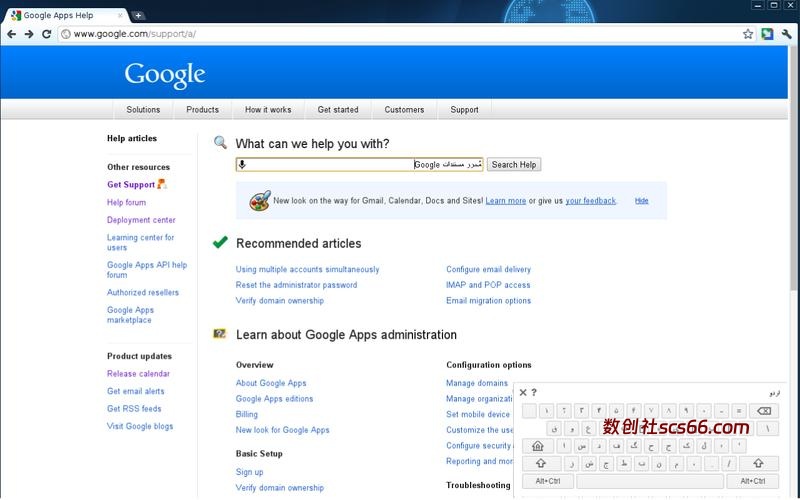Close the on-screen Urdu keyboard
Viewport: 800px width, 500px height.
[523, 393]
